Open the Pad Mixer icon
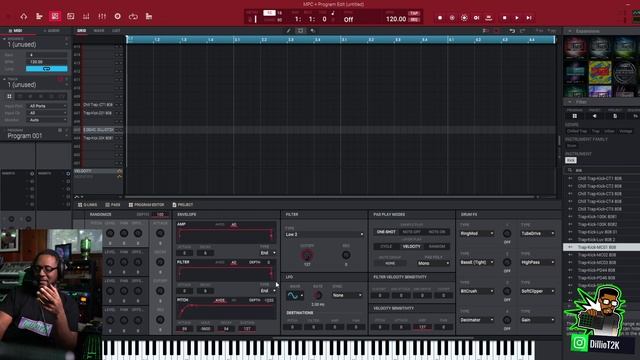640x360 pixels. pos(86,16)
